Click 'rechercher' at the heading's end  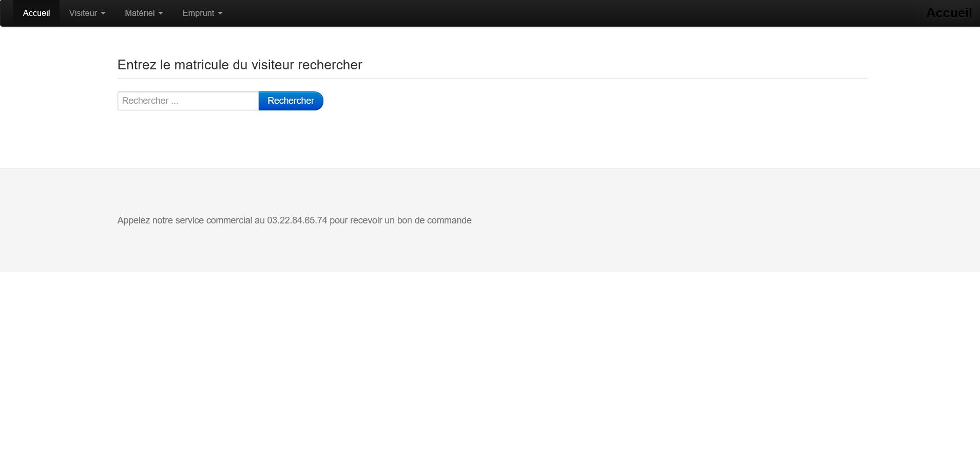click(330, 65)
